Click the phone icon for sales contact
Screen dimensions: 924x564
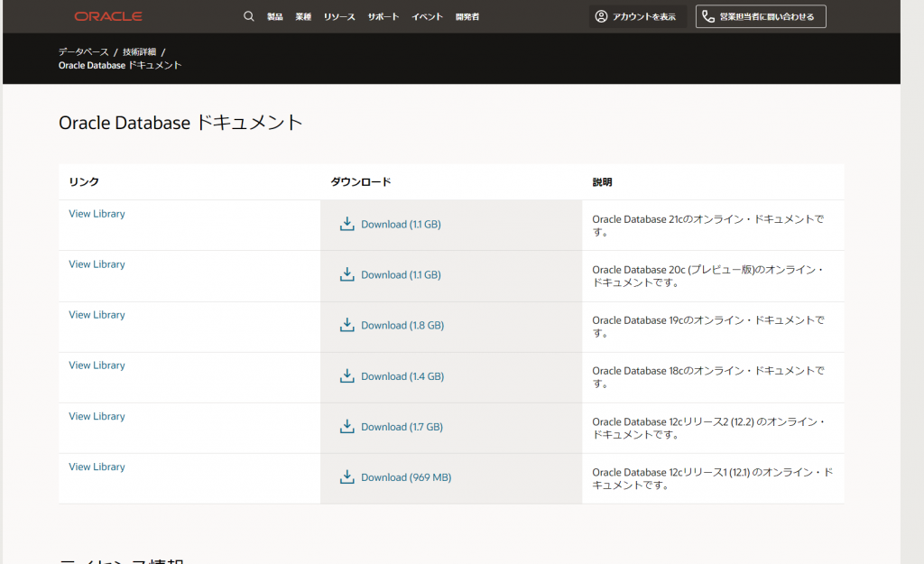click(708, 16)
